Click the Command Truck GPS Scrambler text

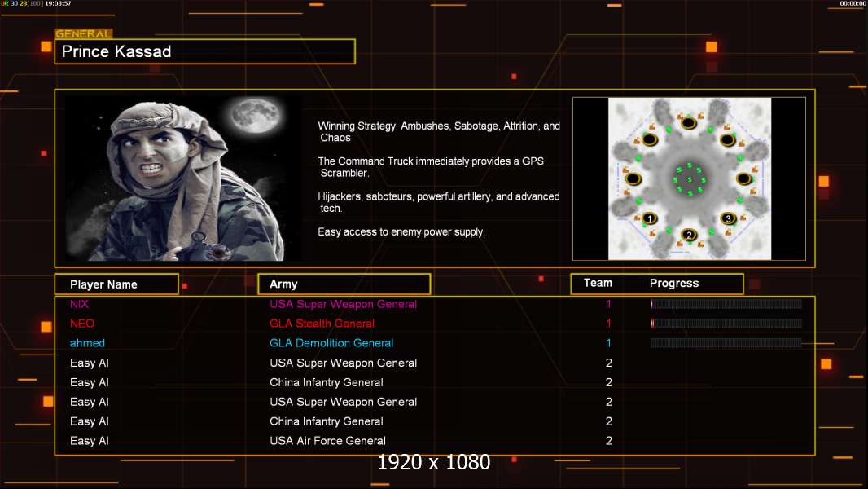(x=431, y=167)
